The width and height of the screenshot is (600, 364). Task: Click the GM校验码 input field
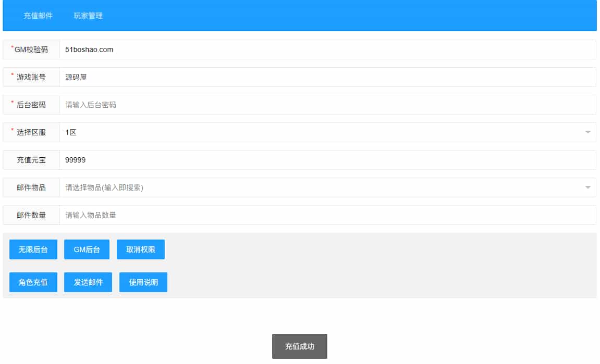tap(327, 49)
